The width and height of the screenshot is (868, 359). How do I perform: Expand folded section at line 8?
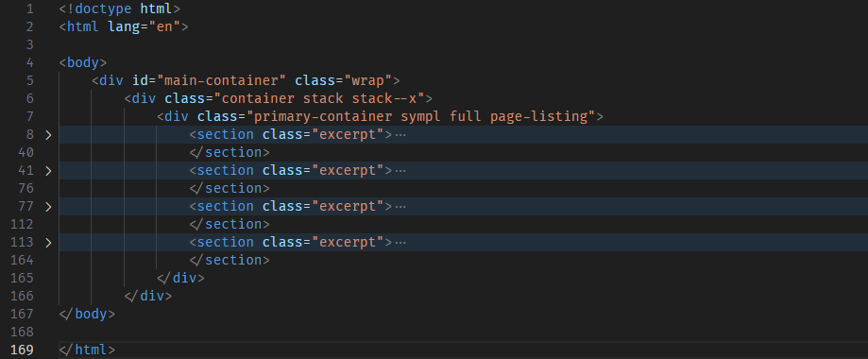[x=49, y=134]
